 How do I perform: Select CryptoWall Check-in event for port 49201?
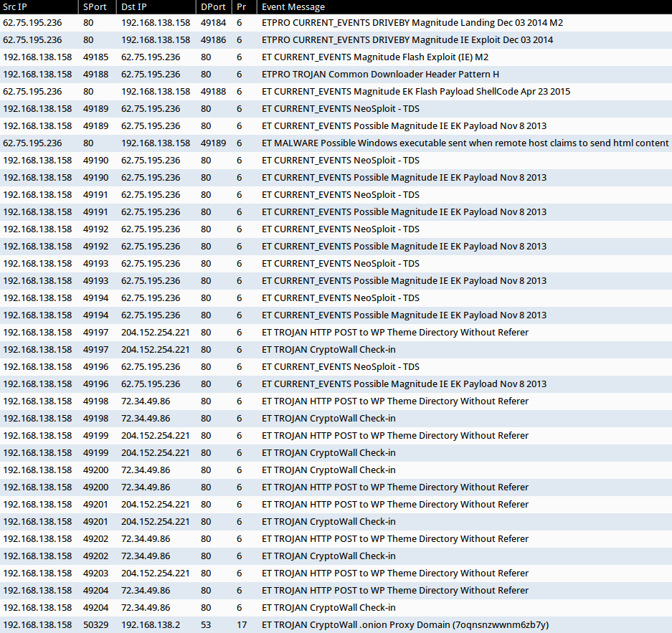336,522
